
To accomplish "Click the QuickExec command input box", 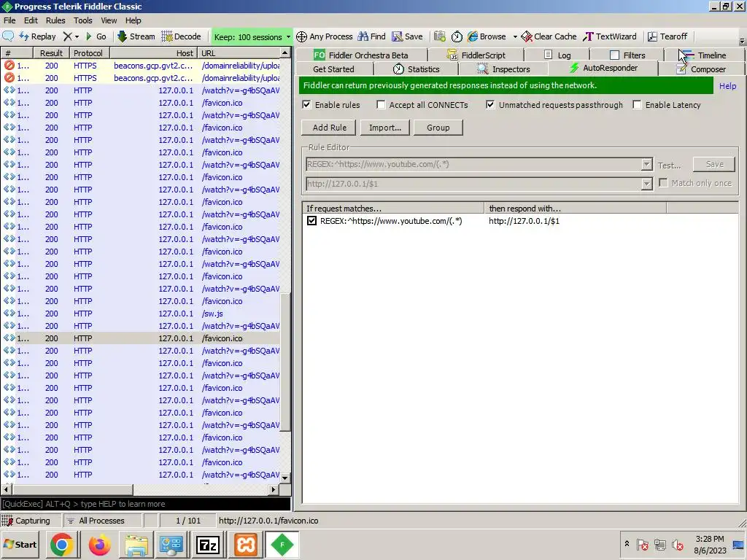I will pyautogui.click(x=145, y=504).
